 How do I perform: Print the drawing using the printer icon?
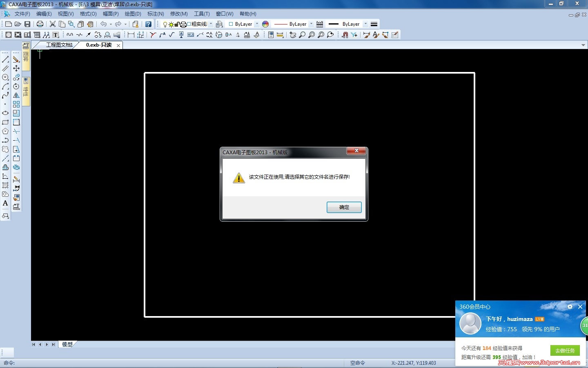click(x=40, y=24)
